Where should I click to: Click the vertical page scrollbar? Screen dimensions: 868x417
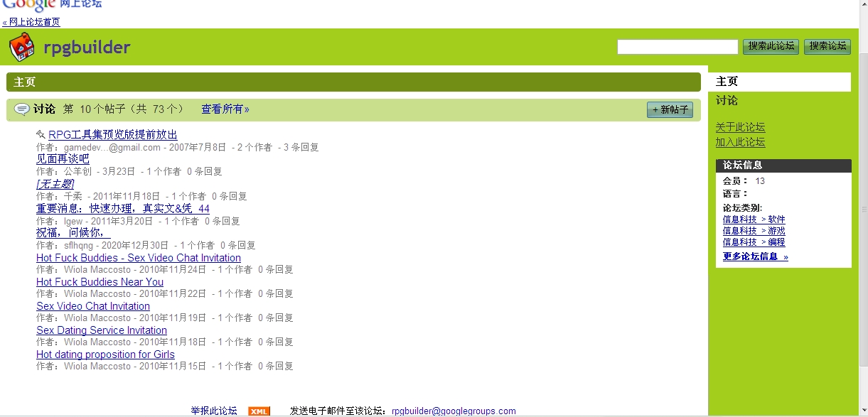click(x=863, y=208)
